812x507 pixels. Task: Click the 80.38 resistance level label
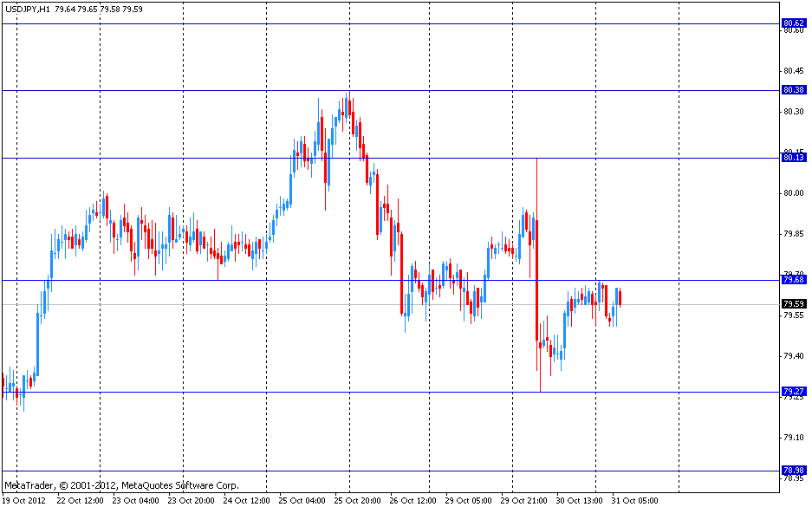pos(793,89)
